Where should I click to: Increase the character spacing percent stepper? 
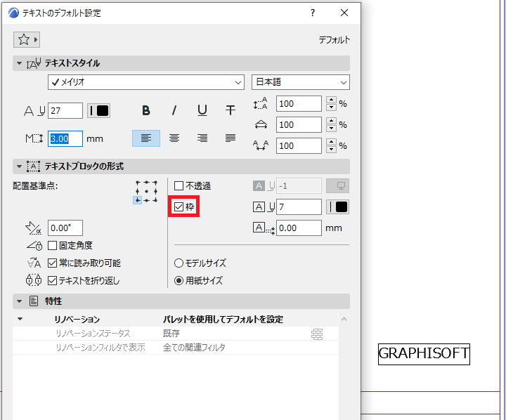331,143
